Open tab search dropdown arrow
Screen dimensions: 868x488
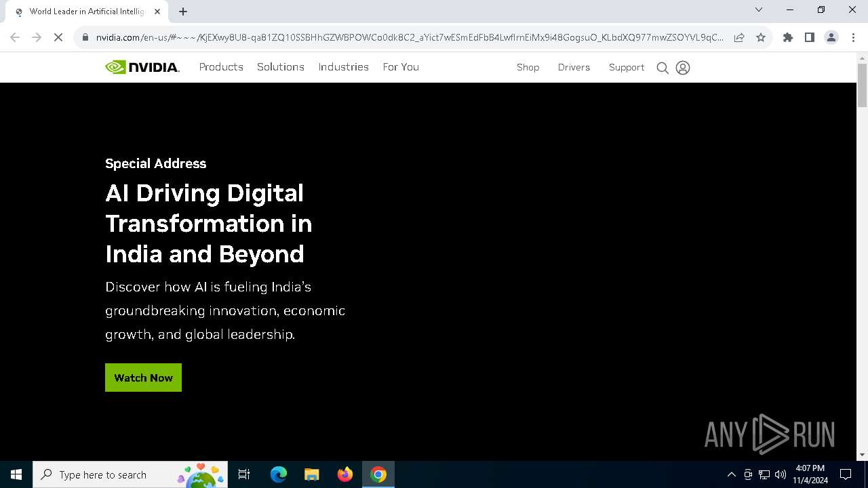coord(759,9)
